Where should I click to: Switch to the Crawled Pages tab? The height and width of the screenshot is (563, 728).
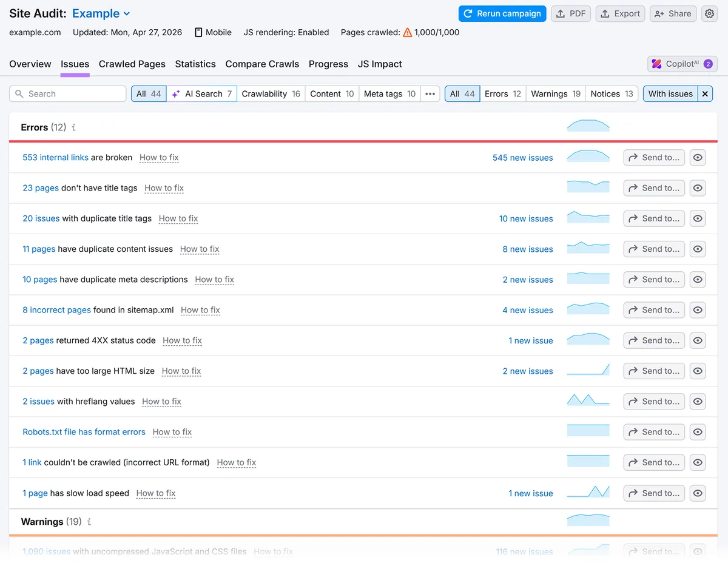[132, 64]
